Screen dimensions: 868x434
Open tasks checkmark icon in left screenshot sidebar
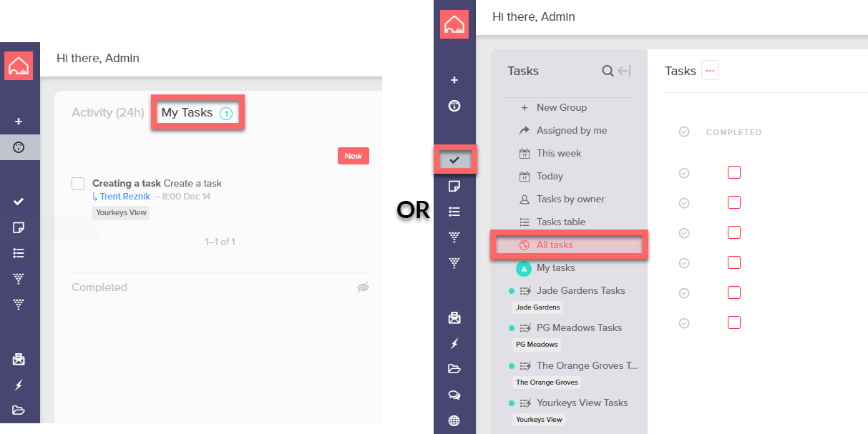[x=19, y=202]
